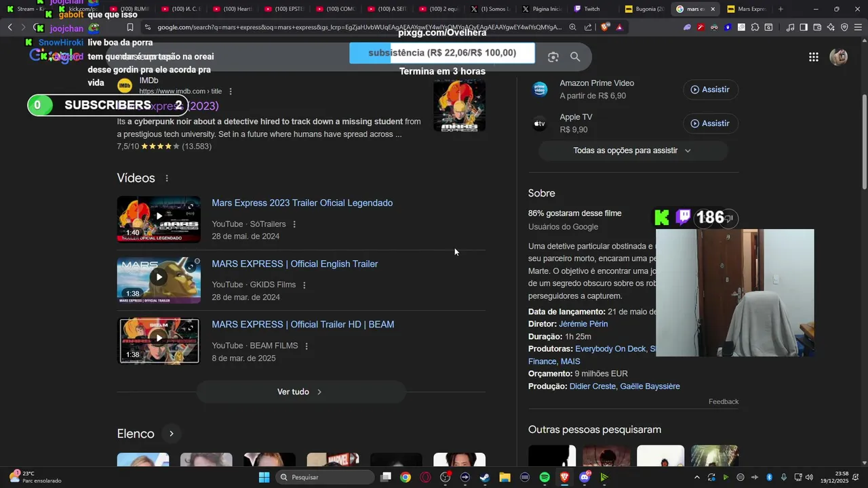The height and width of the screenshot is (488, 868).
Task: Switch to the second Mars Express tab
Action: 746,9
